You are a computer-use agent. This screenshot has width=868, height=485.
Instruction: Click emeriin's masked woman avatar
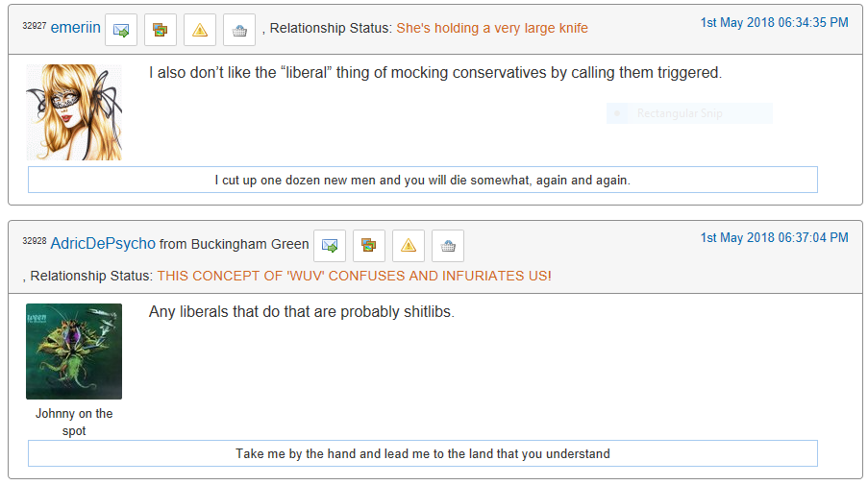(x=74, y=112)
